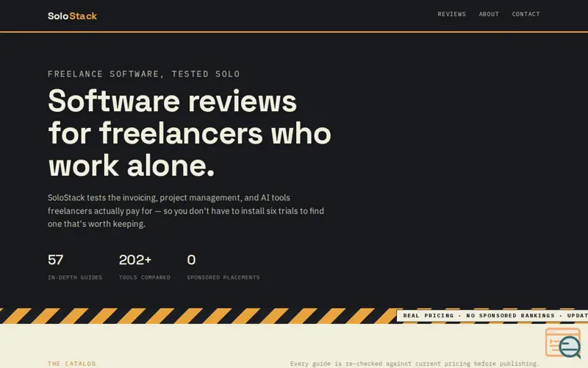588x368 pixels.
Task: Click the browser-window magnifier icon in the corner
Action: [x=563, y=342]
